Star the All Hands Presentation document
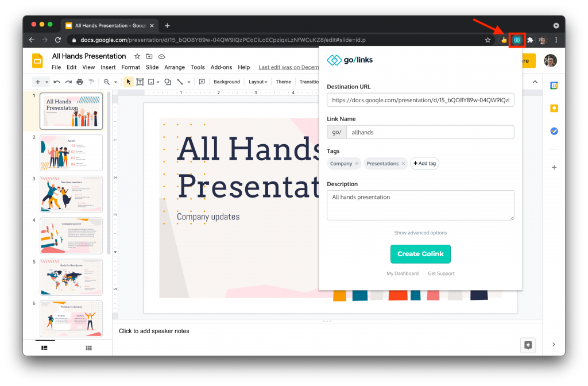The height and width of the screenshot is (386, 588). pyautogui.click(x=137, y=56)
